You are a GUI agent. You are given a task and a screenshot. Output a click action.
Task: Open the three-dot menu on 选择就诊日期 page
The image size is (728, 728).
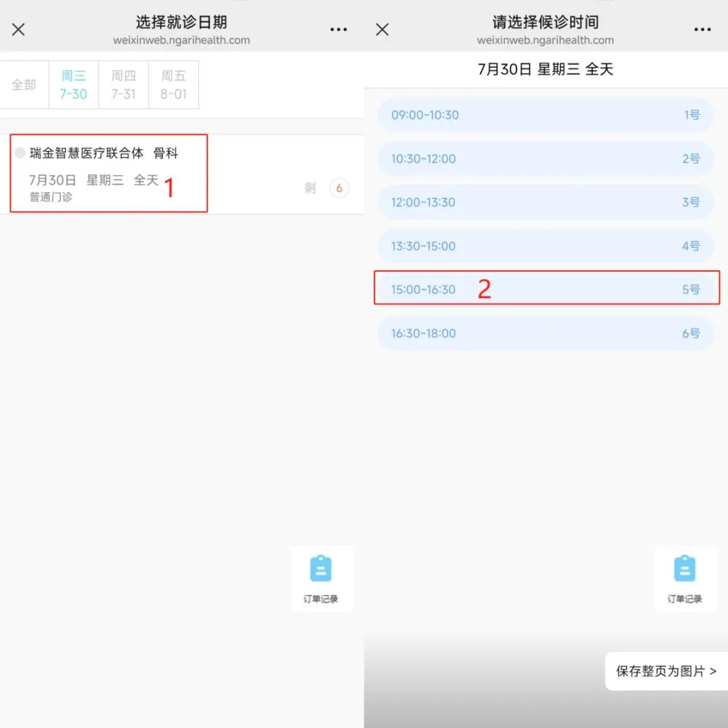pyautogui.click(x=338, y=30)
